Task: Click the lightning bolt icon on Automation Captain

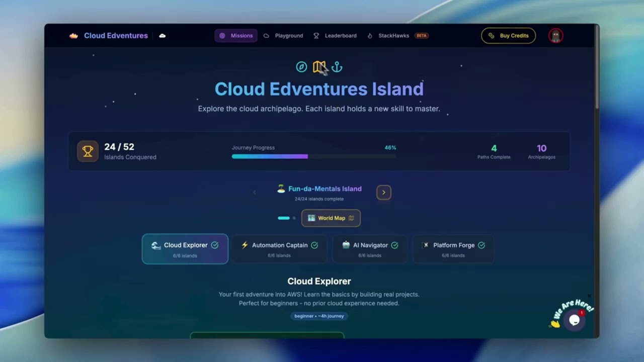Action: point(245,245)
